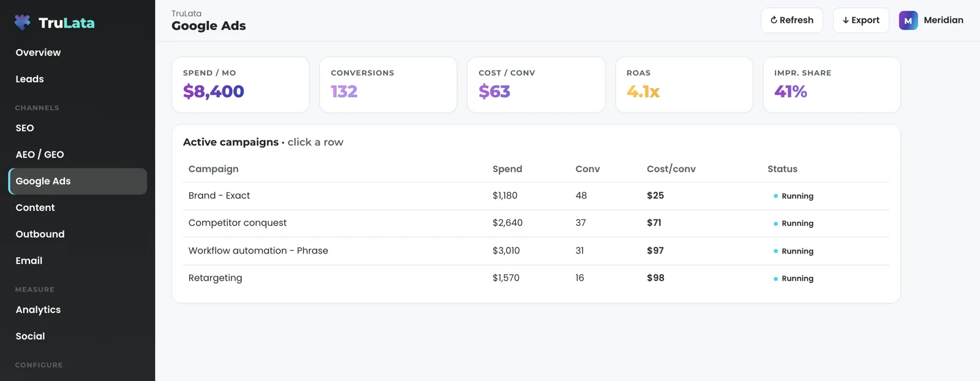980x381 pixels.
Task: Click the Cost / Conv card
Action: [536, 85]
